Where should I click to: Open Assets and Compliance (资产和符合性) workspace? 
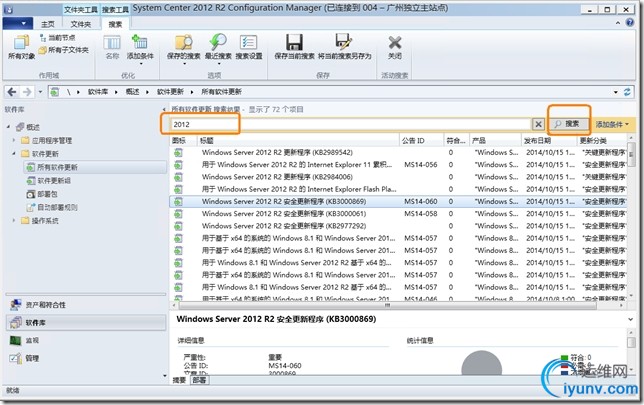point(86,305)
